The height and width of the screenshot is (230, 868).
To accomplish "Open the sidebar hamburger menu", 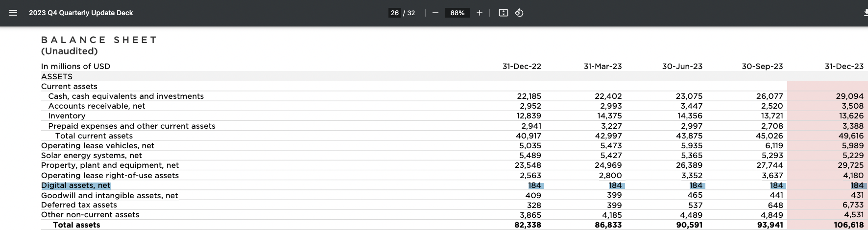I will [13, 13].
